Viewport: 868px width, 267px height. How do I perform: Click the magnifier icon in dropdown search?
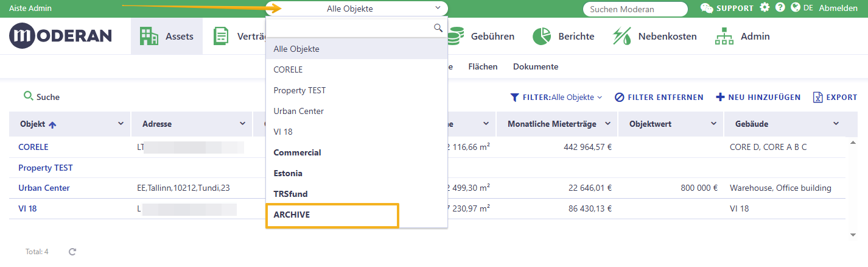tap(438, 28)
